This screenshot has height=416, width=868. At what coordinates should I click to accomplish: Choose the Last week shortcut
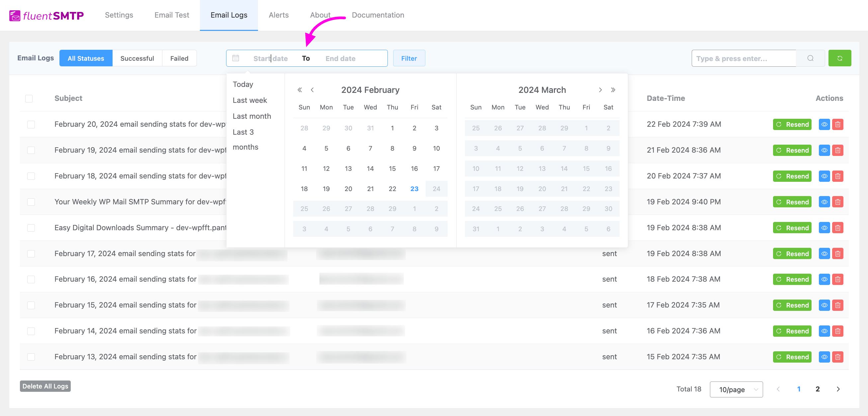250,100
